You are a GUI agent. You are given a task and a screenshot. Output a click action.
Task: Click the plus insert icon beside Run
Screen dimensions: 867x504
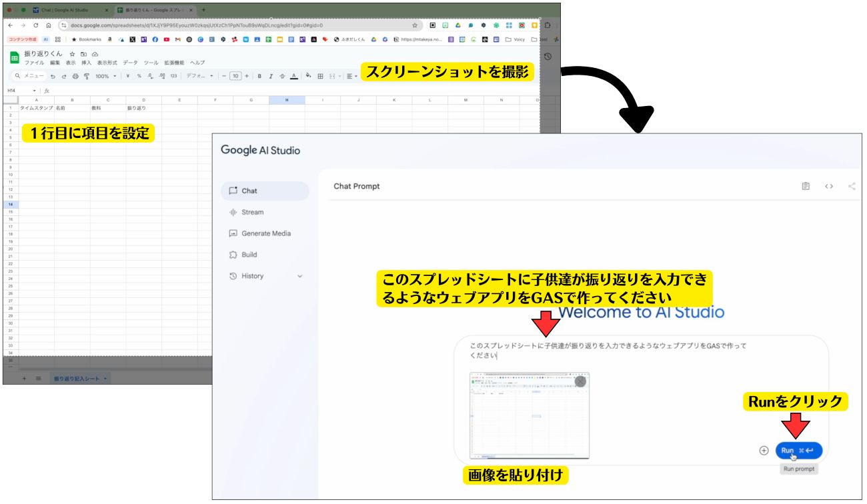(x=764, y=450)
